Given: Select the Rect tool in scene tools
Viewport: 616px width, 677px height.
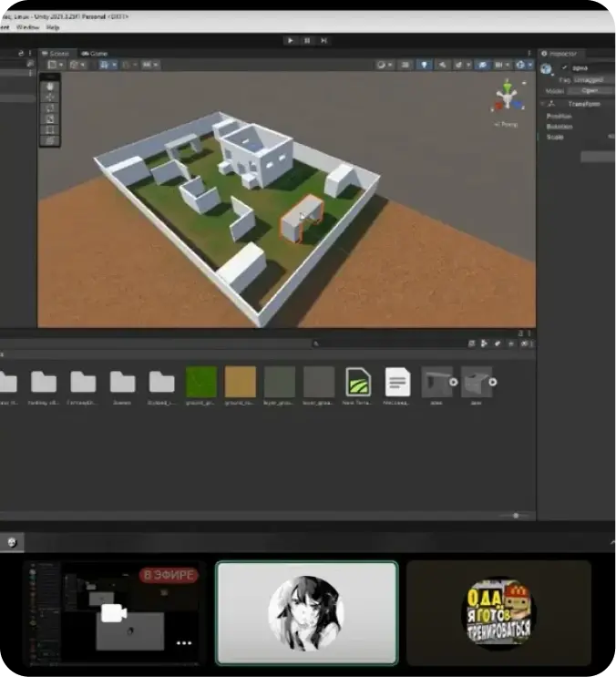Looking at the screenshot, I should point(50,130).
